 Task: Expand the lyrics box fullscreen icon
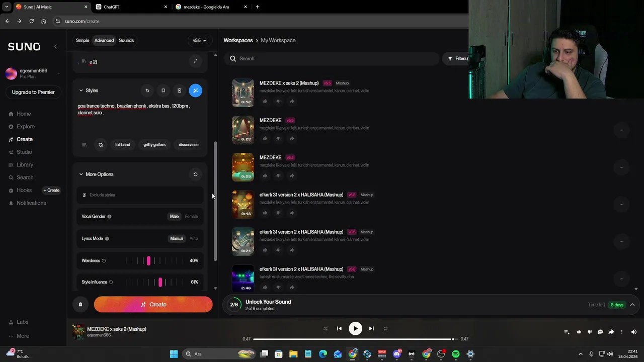click(x=195, y=61)
